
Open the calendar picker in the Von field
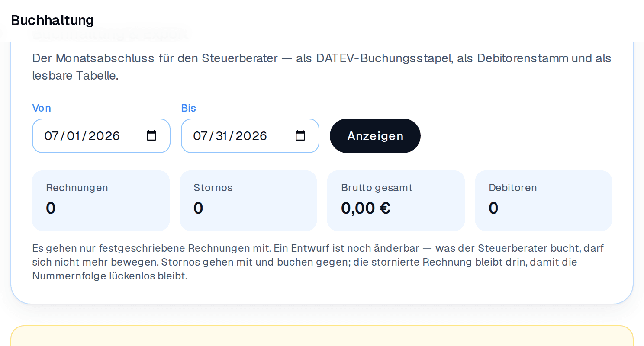point(151,136)
